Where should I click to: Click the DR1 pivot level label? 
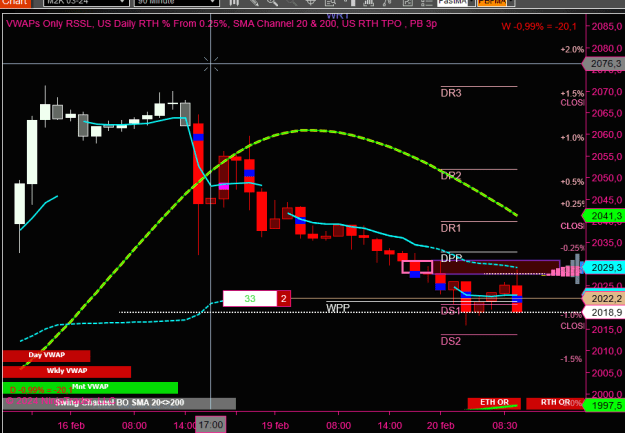coord(451,228)
